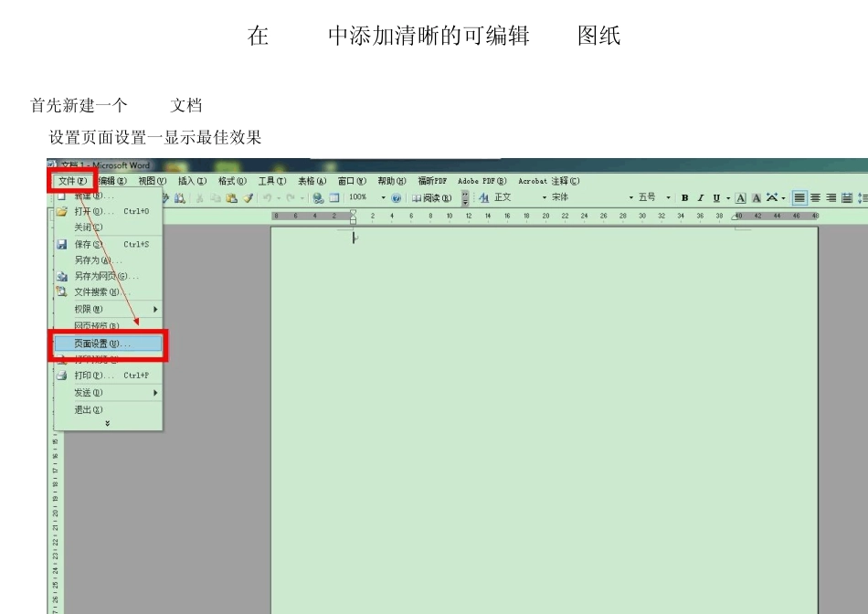Expand the 发送 (Send To) submenu

tap(109, 393)
